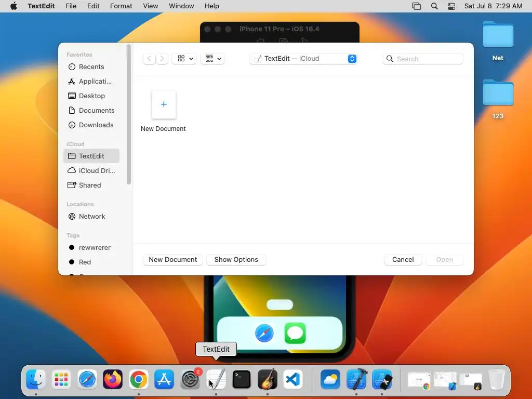Select Desktop in the sidebar
This screenshot has width=532, height=399.
[x=91, y=96]
